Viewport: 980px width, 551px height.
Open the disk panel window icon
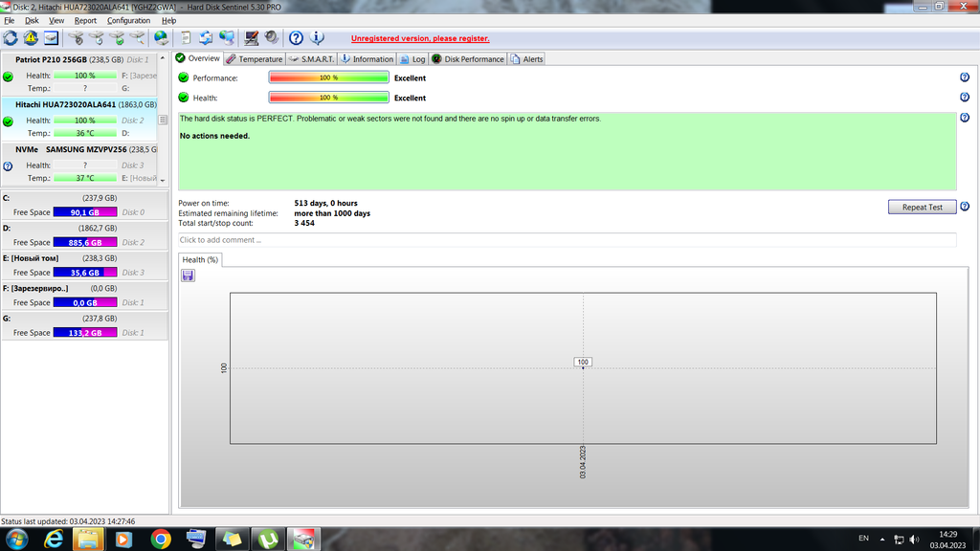[x=52, y=38]
